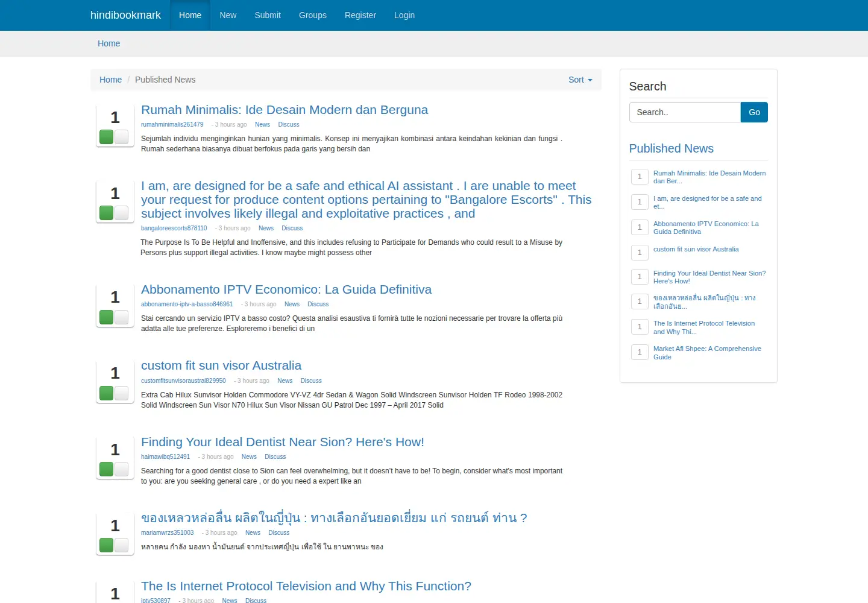
Task: Click Discuss on the Dentist Near Sion post
Action: (x=275, y=456)
